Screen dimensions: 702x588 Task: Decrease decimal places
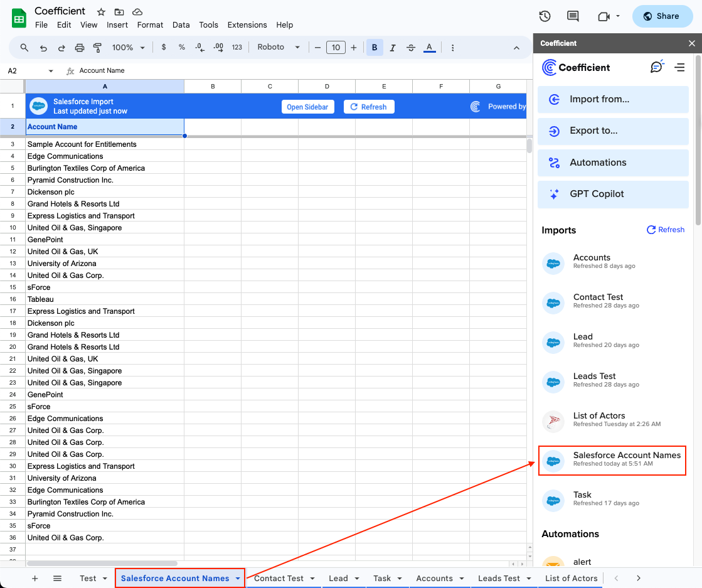[199, 47]
